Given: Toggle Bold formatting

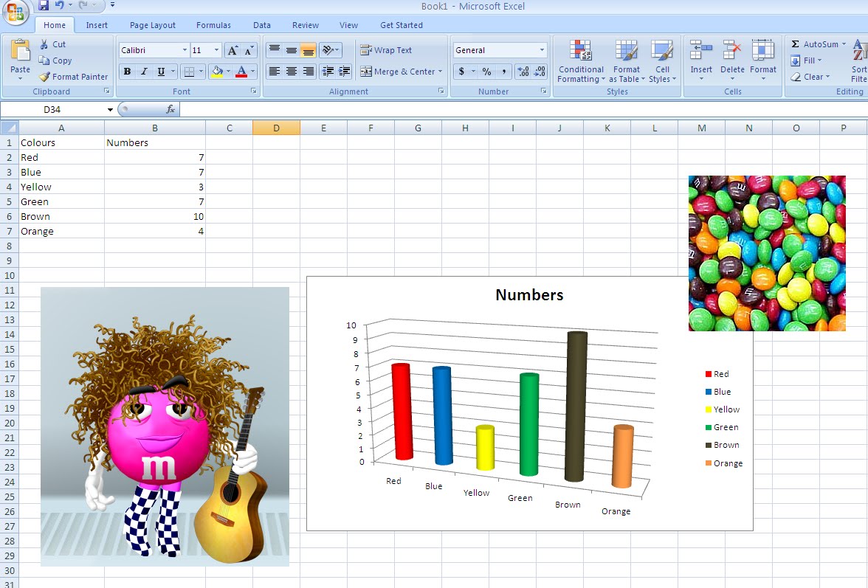Looking at the screenshot, I should point(127,72).
